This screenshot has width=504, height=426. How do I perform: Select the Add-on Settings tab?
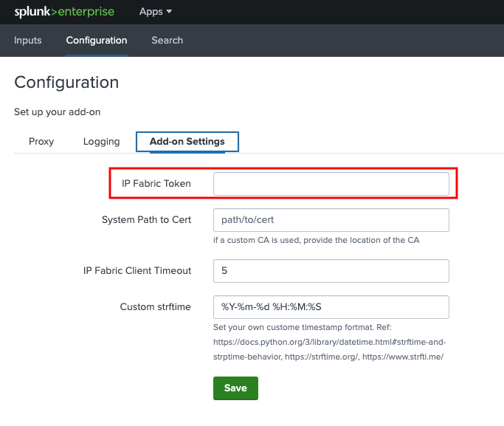[x=187, y=142]
